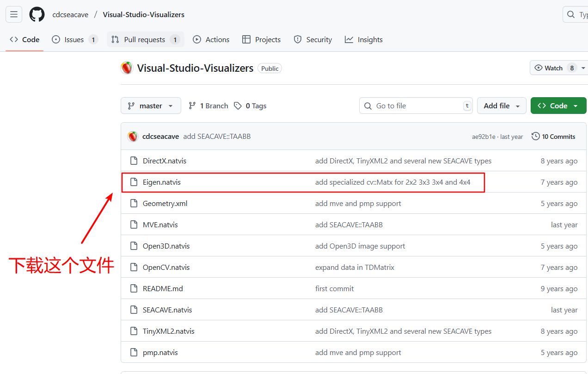
Task: Click commit hash ae92b1e
Action: [x=484, y=137]
